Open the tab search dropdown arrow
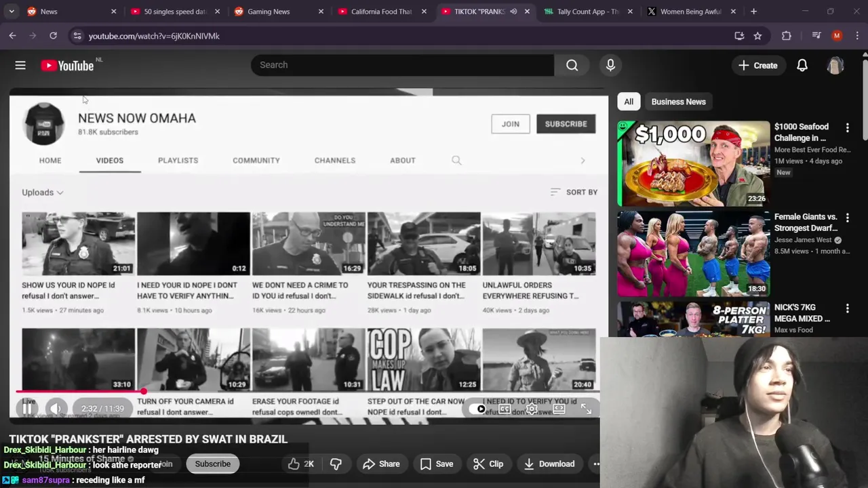Image resolution: width=868 pixels, height=488 pixels. [x=12, y=12]
